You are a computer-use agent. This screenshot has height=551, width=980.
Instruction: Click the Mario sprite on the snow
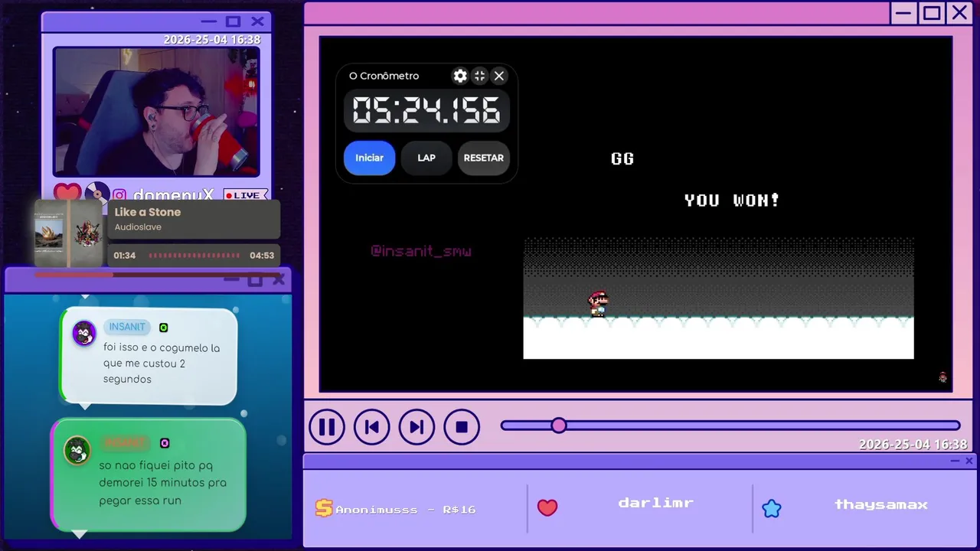pos(598,304)
